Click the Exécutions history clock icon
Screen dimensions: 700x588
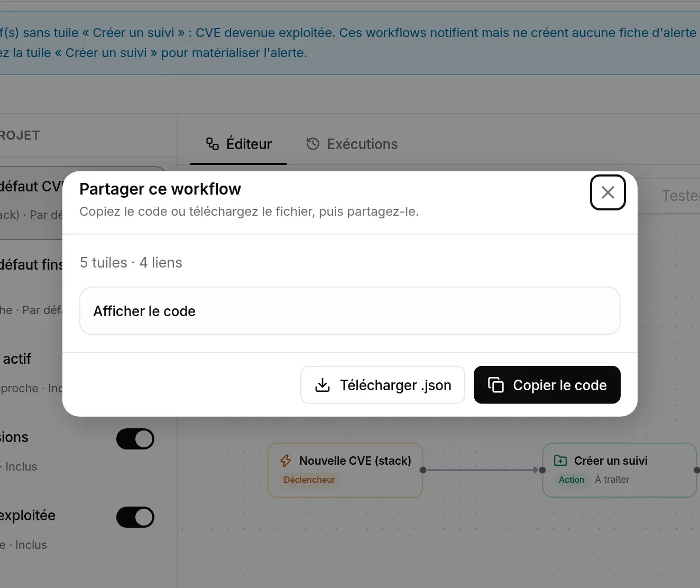pyautogui.click(x=313, y=144)
